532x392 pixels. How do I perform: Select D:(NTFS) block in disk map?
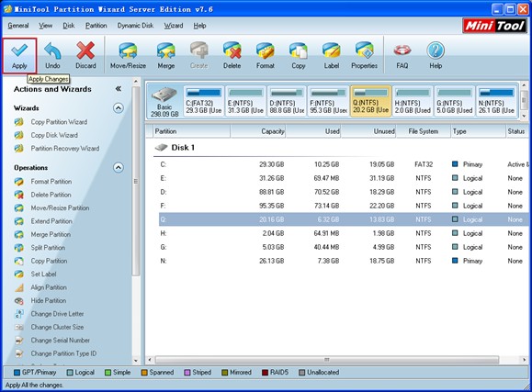point(287,101)
